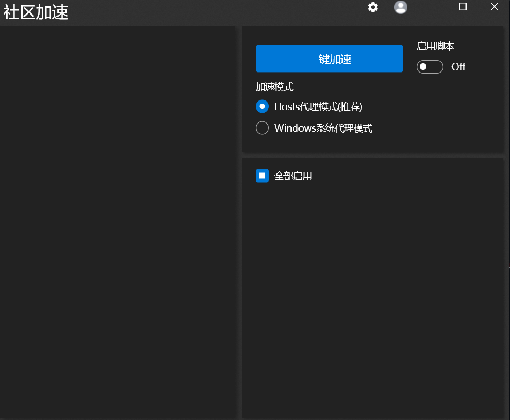Select Hosts代理模式(推荐) proxy mode
Image resolution: width=510 pixels, height=420 pixels.
coord(262,106)
